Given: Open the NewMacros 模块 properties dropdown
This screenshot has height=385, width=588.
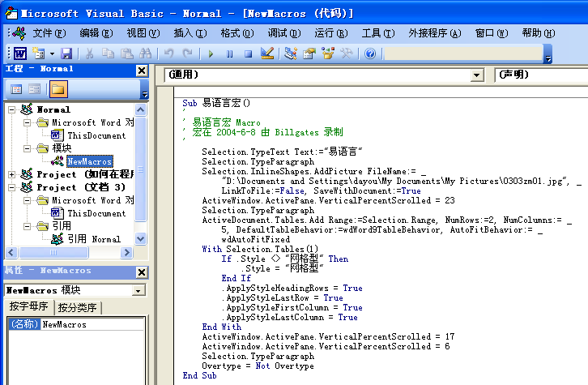Looking at the screenshot, I should coord(138,290).
